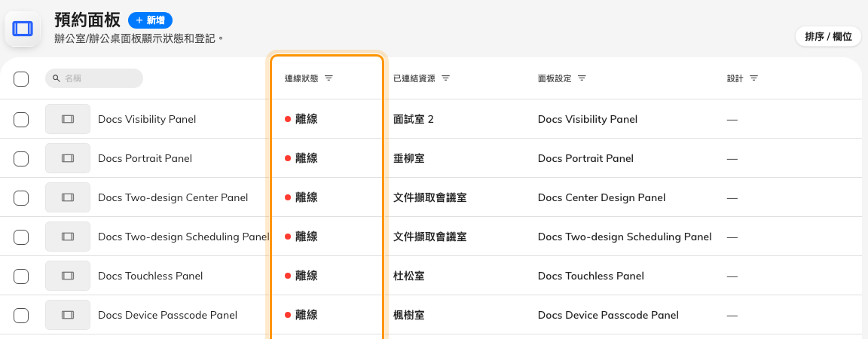Open Docs Two-design Scheduling Panel in 面板設定 column

[625, 237]
